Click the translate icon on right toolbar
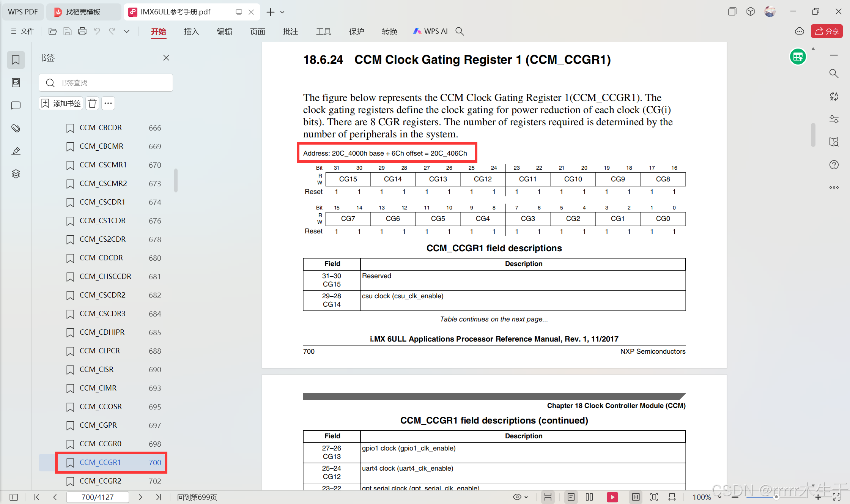850x504 pixels. 834,96
